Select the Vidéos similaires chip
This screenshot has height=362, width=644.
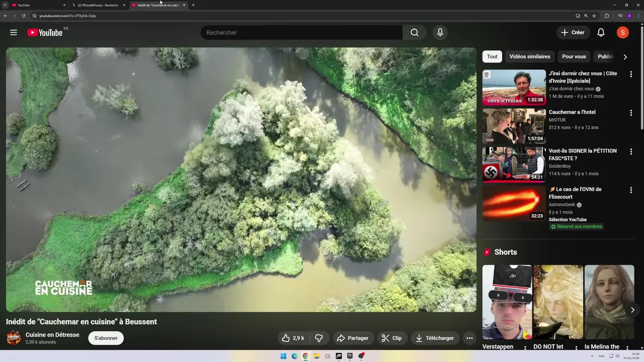(530, 57)
